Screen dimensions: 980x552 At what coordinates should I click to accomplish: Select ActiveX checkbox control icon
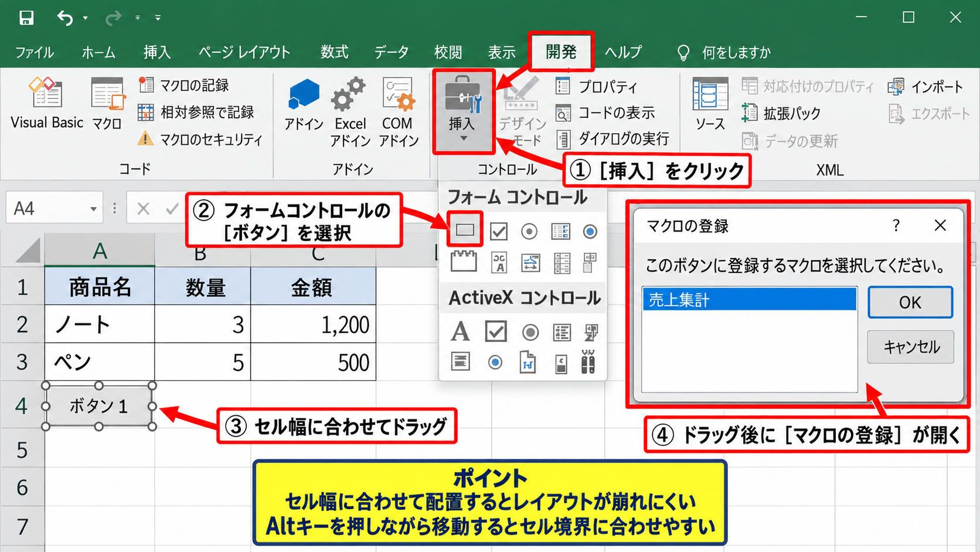tap(496, 331)
